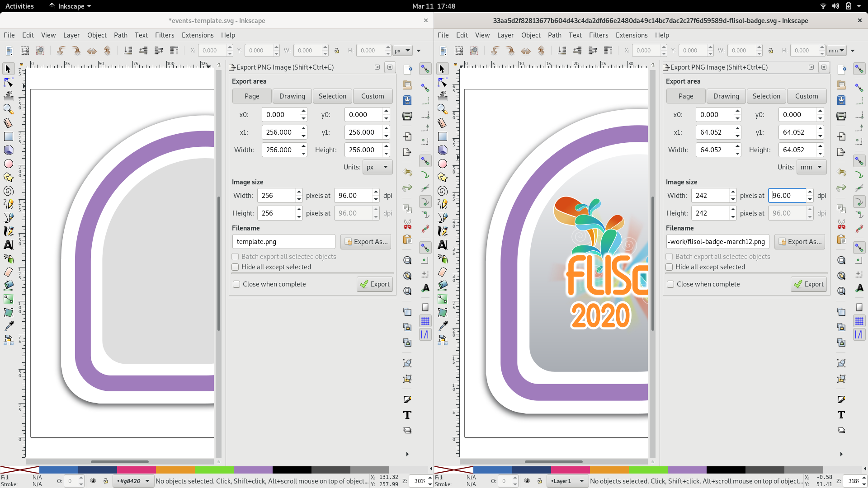Image resolution: width=868 pixels, height=488 pixels.
Task: Expand the toolbar overflow arrow in events-template window
Action: tap(419, 51)
